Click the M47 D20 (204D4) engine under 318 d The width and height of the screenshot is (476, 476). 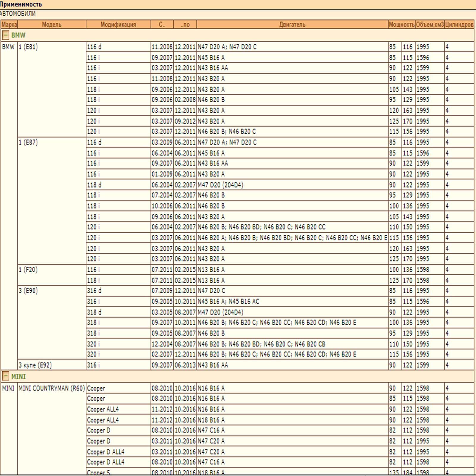[220, 312]
